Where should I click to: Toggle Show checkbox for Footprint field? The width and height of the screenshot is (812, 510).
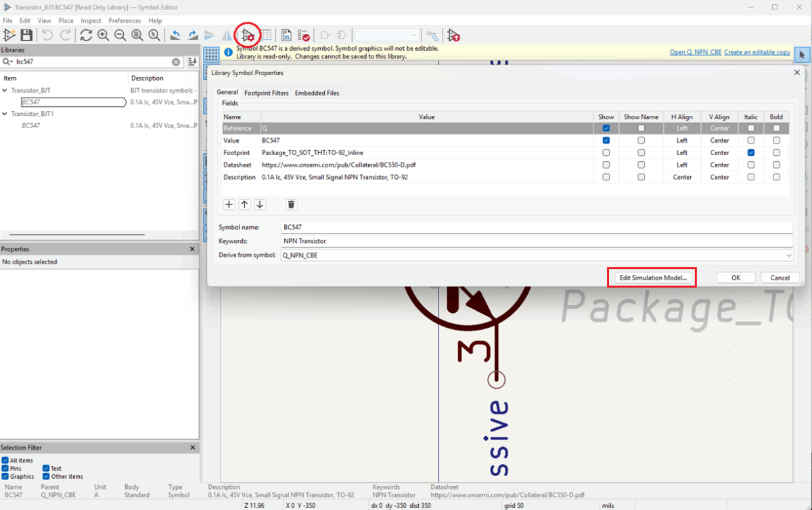[606, 153]
